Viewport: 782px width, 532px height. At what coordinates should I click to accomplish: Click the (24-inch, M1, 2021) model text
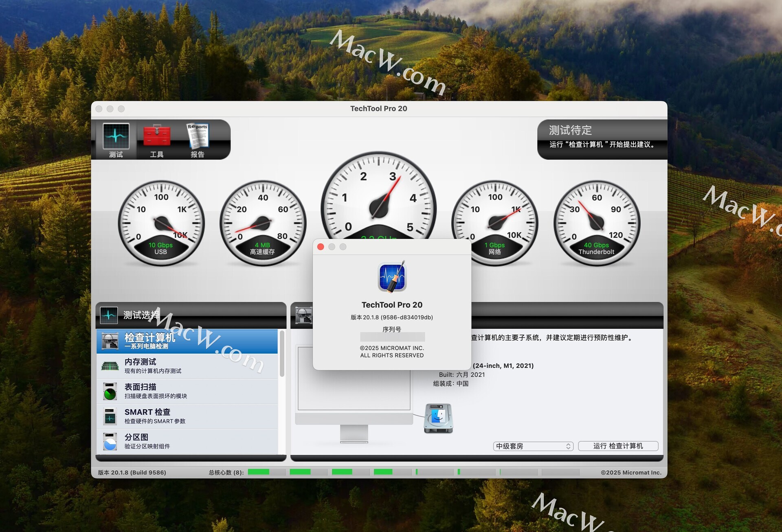pos(503,366)
